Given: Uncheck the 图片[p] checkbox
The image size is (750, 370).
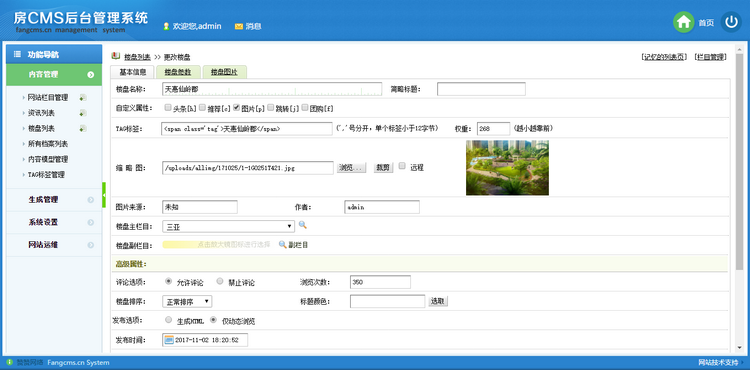Looking at the screenshot, I should click(236, 108).
